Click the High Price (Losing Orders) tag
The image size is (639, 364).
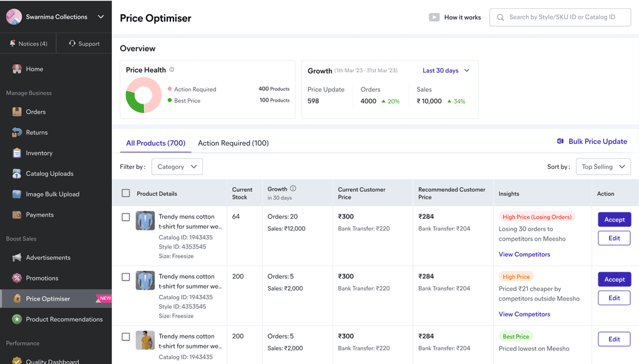point(537,217)
